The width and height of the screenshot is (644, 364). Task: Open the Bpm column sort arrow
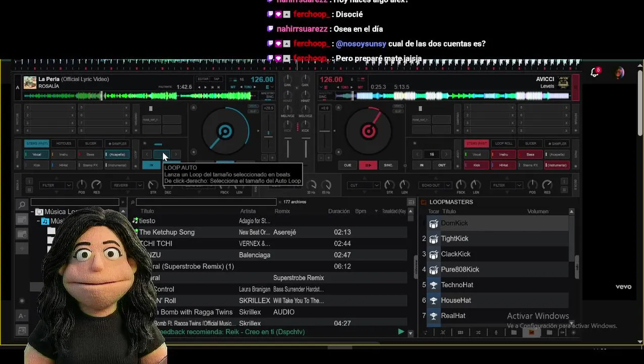376,211
